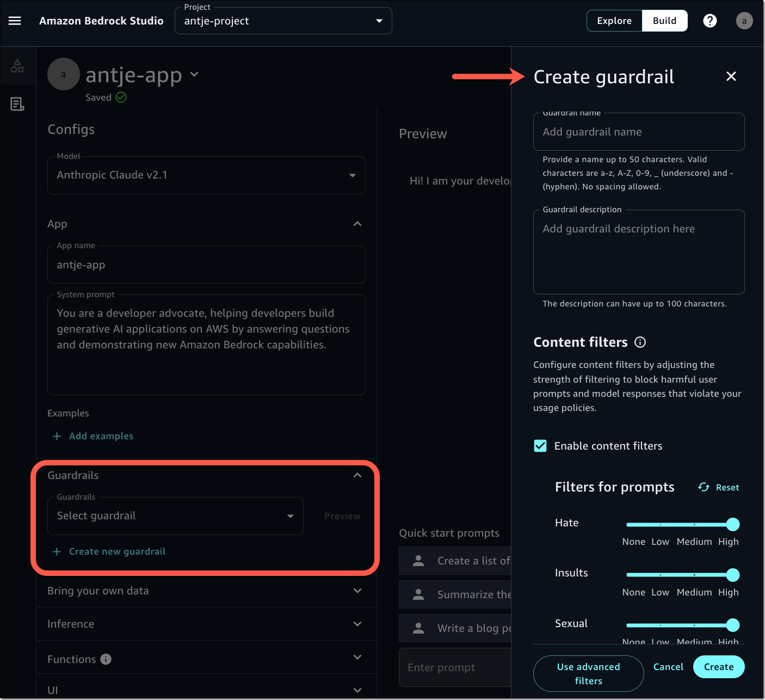Click person icon on Summarize prompt
765x700 pixels.
pos(418,594)
